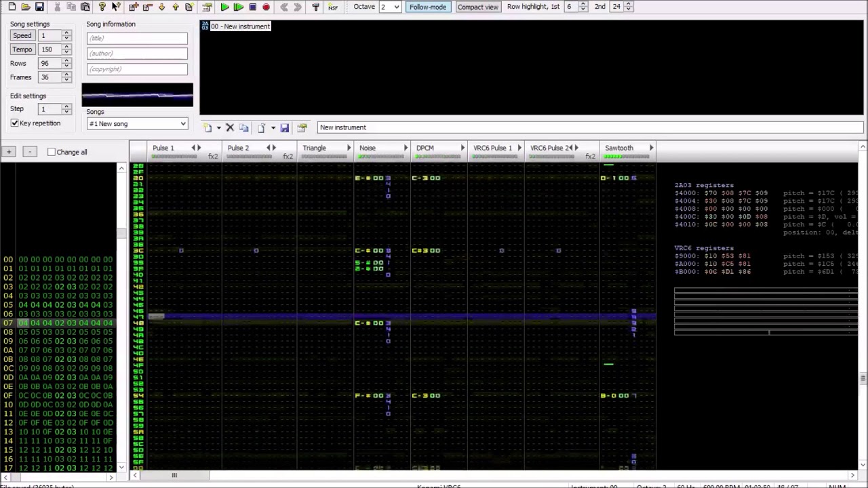Select the Sawtooth channel header
The width and height of the screenshot is (868, 488).
coord(619,148)
